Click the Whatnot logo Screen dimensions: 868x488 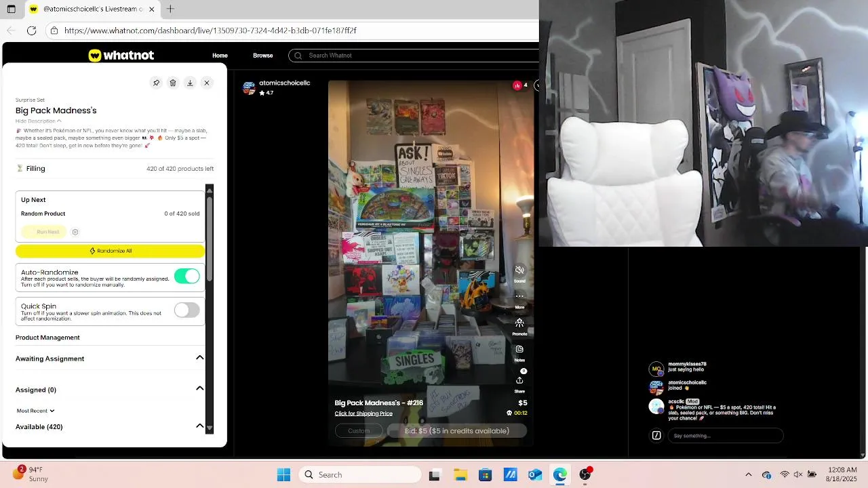click(x=121, y=56)
